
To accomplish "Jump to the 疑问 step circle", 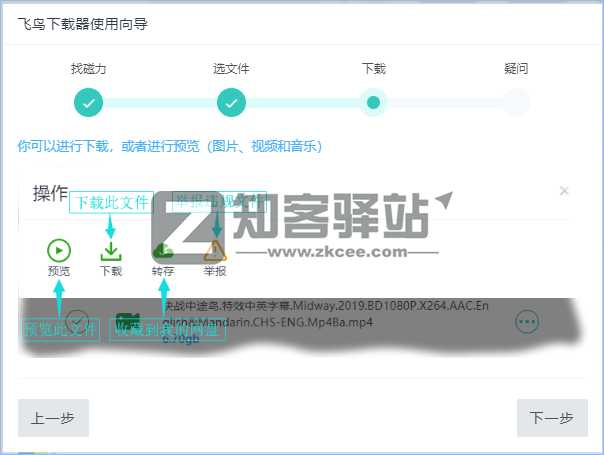I will tap(516, 102).
